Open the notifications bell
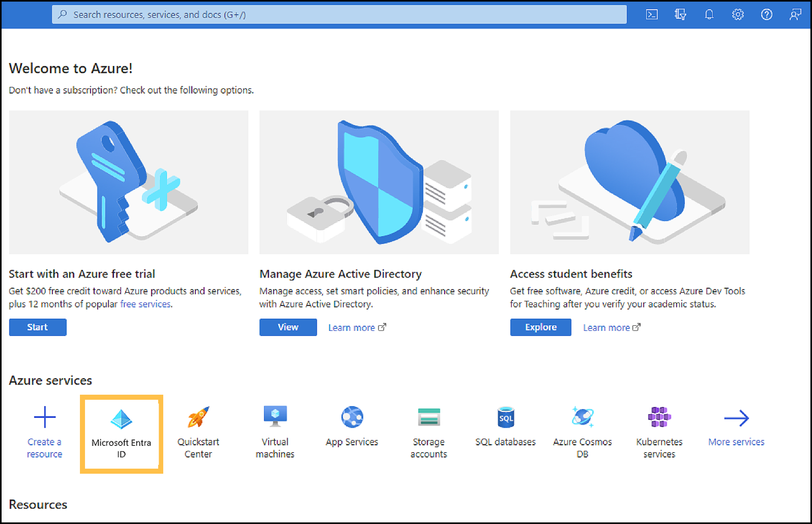The width and height of the screenshot is (812, 524). [x=709, y=14]
